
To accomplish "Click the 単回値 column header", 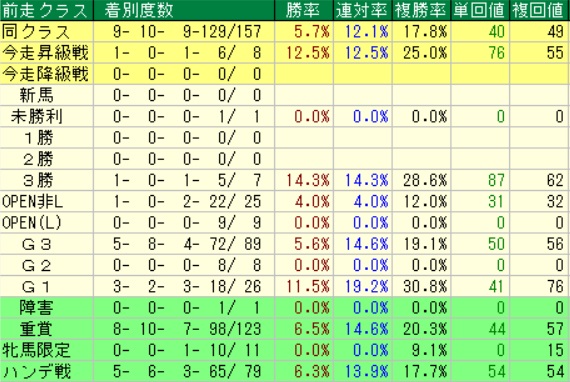I will pos(481,10).
